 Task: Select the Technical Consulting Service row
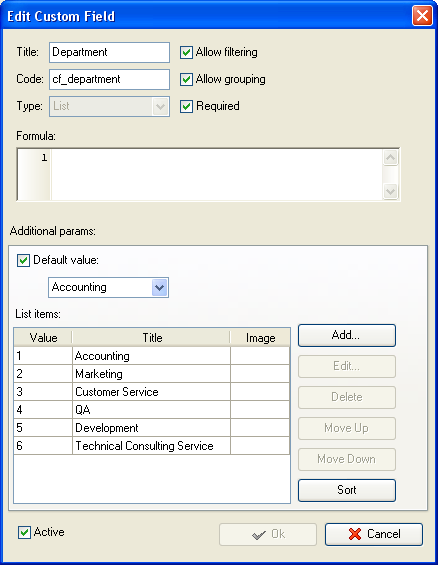pos(152,446)
